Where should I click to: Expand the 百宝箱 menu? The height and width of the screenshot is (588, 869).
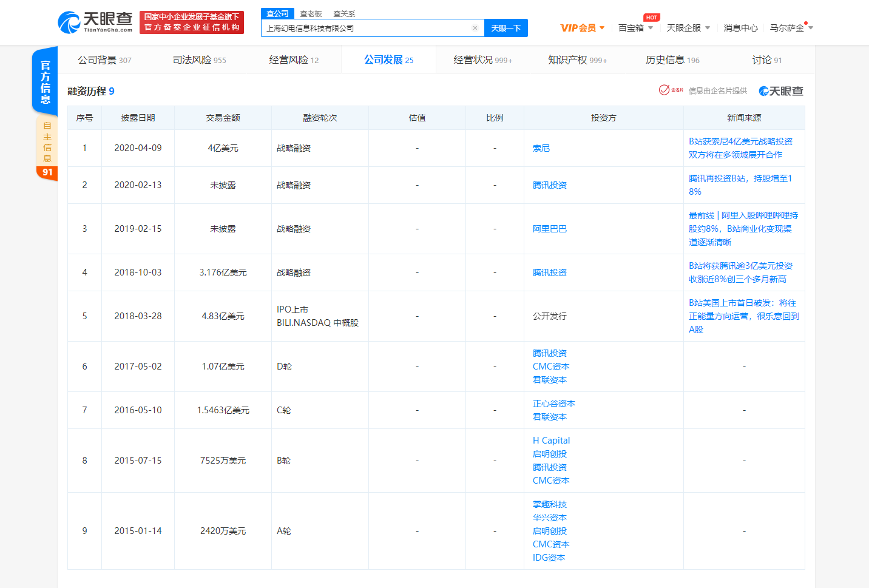coord(635,28)
